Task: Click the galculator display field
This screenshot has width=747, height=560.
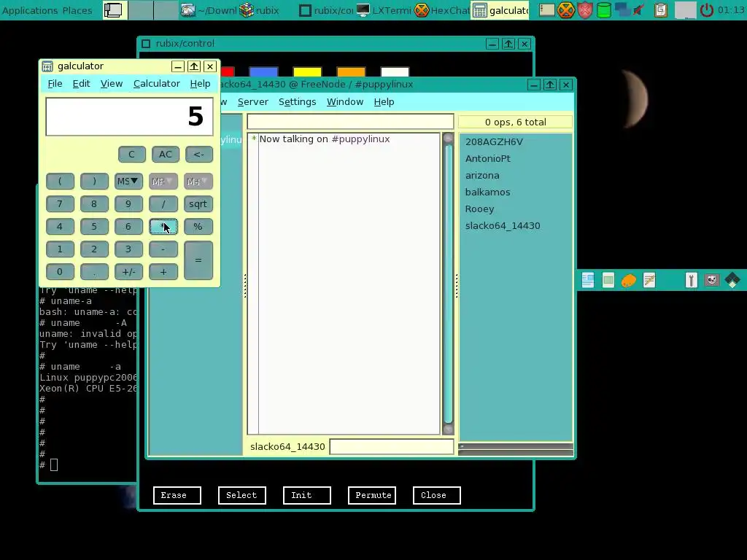Action: [x=129, y=117]
